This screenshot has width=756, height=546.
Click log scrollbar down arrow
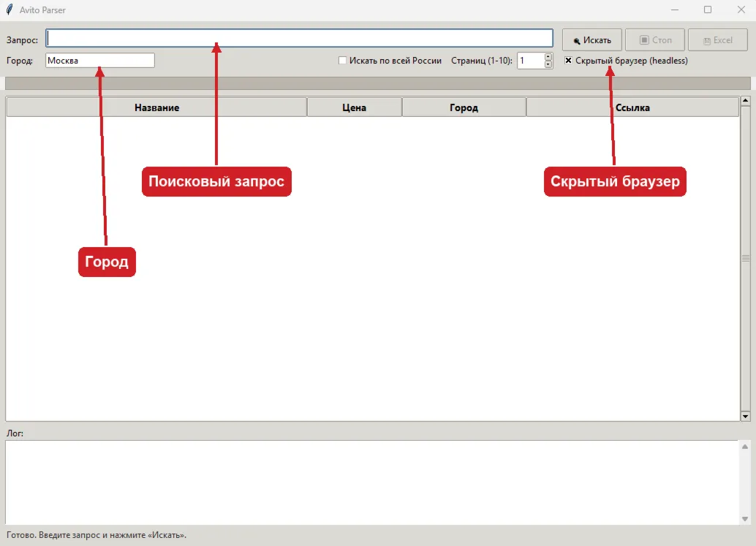tap(745, 519)
